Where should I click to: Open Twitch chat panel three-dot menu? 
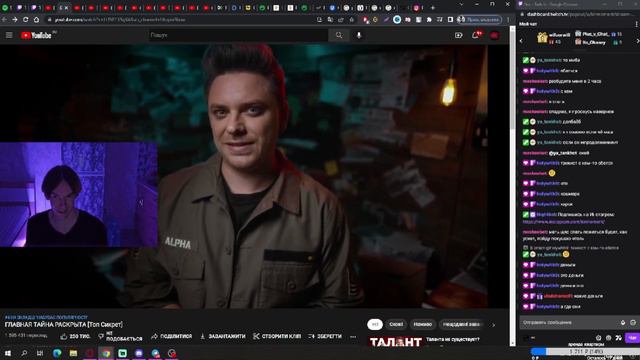pos(636,24)
